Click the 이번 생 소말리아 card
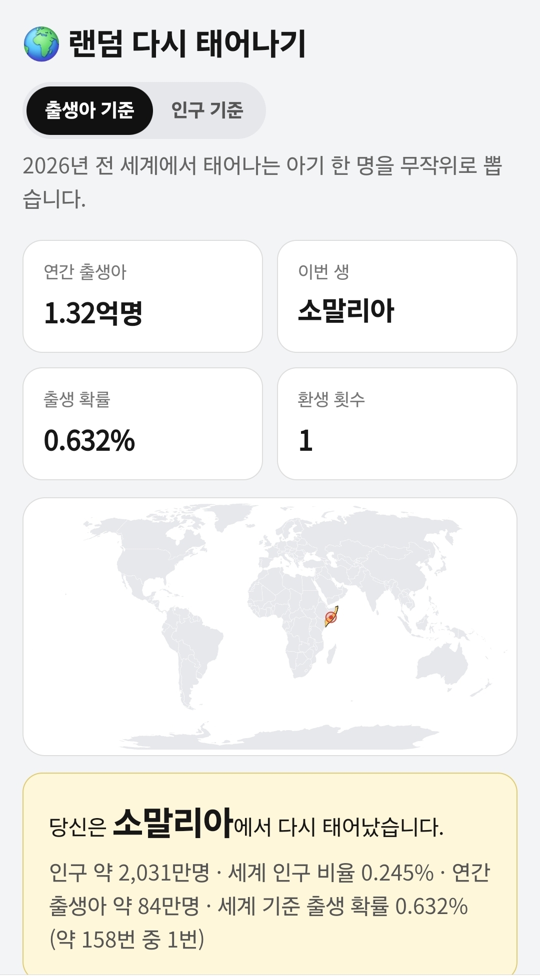Image resolution: width=540 pixels, height=980 pixels. (x=397, y=296)
